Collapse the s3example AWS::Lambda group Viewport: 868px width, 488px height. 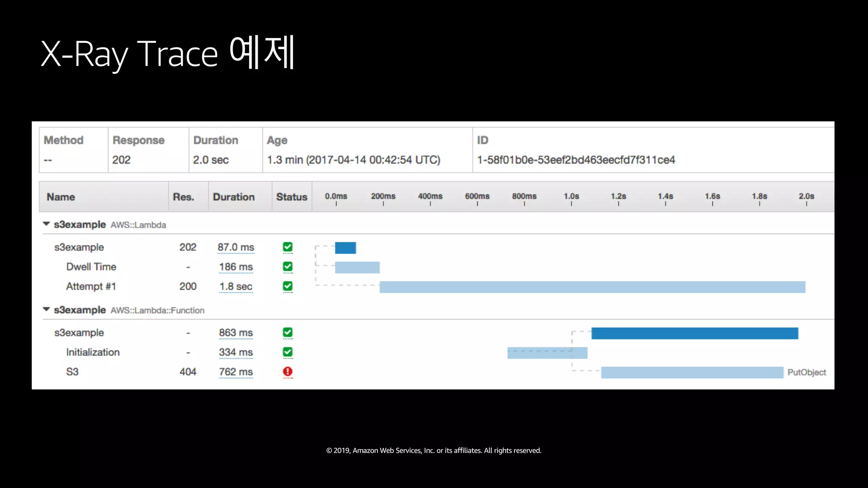(x=46, y=224)
